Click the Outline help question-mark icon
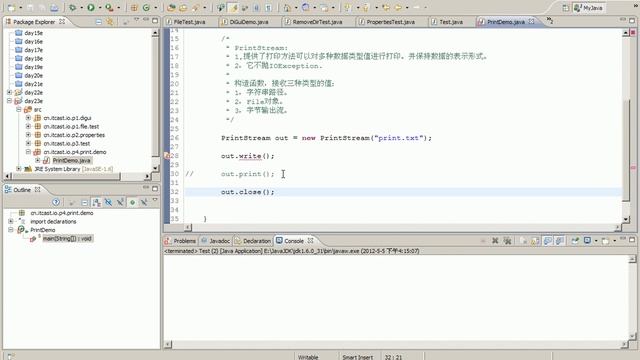Viewport: 640px width, 360px height. click(56, 202)
